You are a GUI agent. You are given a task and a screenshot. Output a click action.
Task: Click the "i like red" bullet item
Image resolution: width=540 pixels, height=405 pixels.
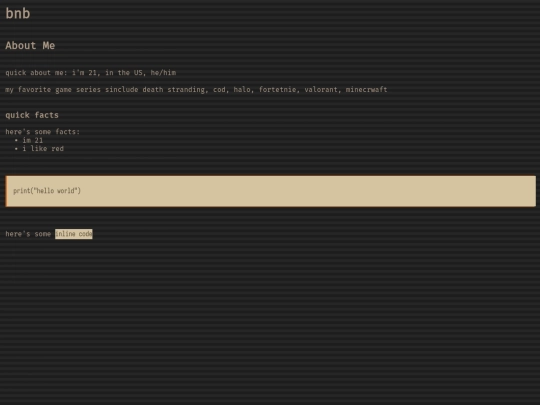43,149
